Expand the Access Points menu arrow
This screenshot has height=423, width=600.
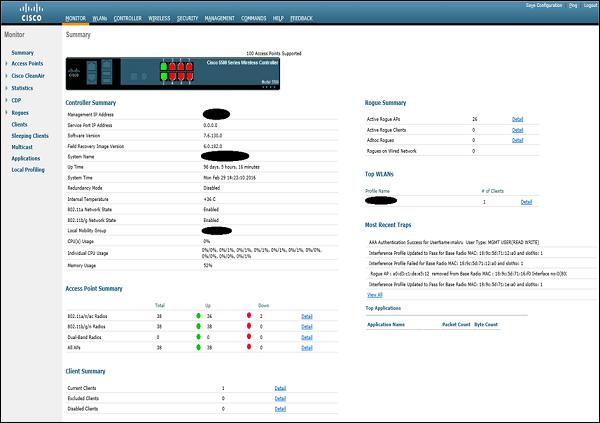pos(7,64)
